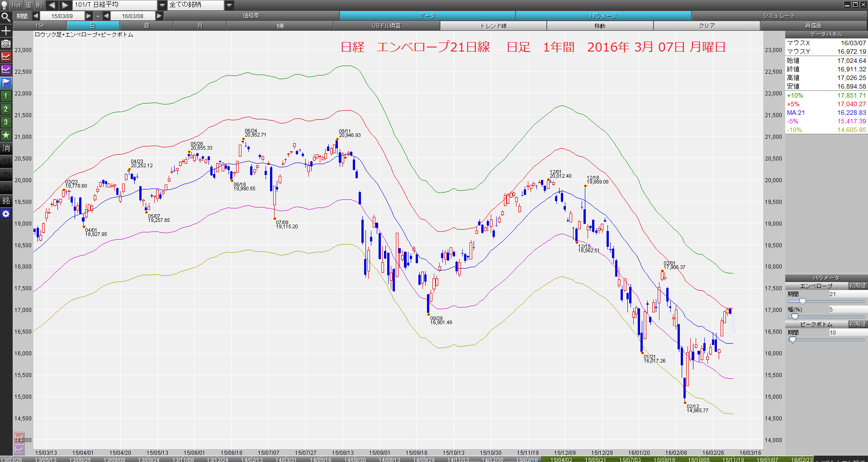Step to previous symbol with left arrow
This screenshot has width=868, height=462.
coord(52,5)
